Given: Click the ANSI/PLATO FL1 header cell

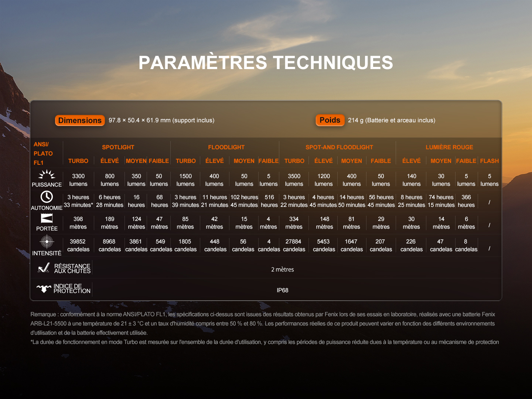Looking at the screenshot, I should pyautogui.click(x=43, y=153).
